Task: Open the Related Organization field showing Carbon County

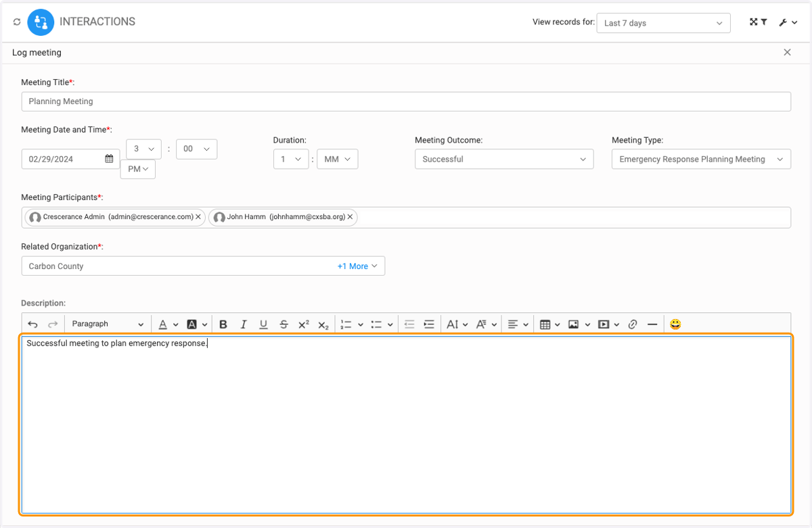Action: (203, 266)
